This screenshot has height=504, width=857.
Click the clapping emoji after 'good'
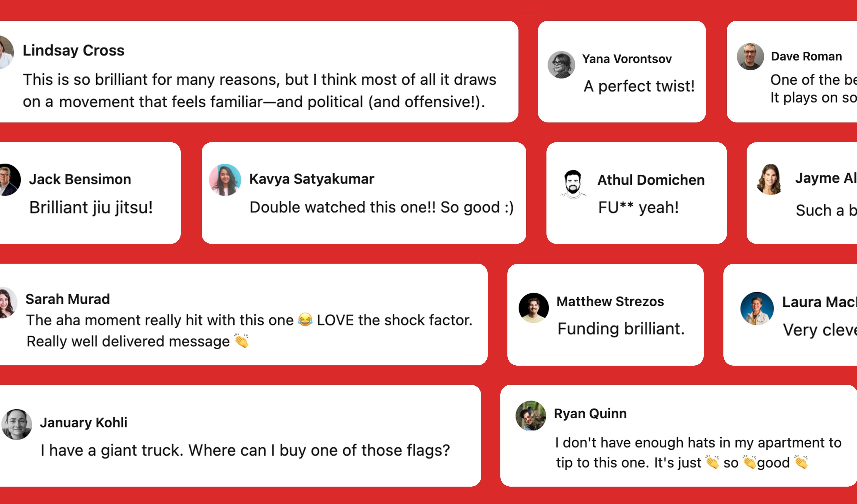tap(801, 462)
